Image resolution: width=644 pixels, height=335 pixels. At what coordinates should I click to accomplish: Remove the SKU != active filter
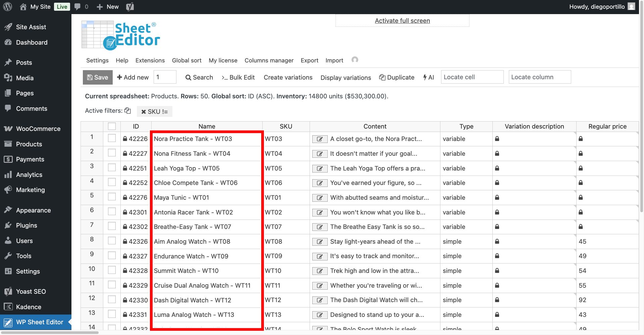tap(144, 111)
